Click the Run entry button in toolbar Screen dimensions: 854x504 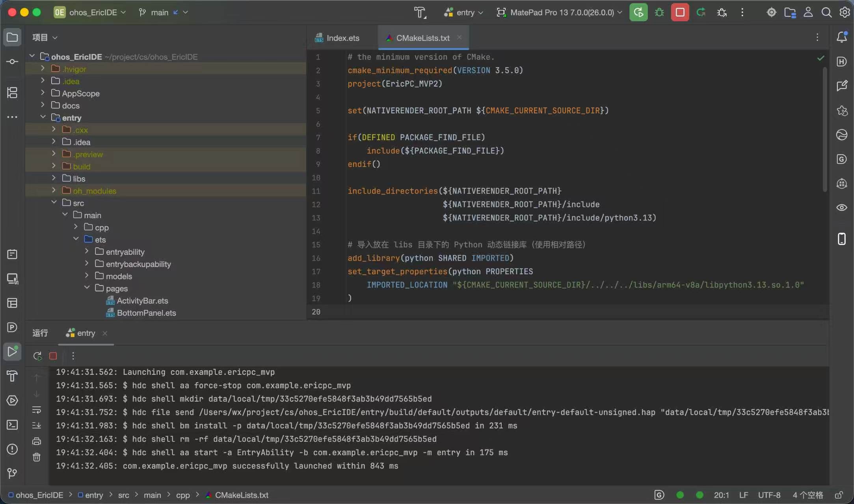coord(638,12)
